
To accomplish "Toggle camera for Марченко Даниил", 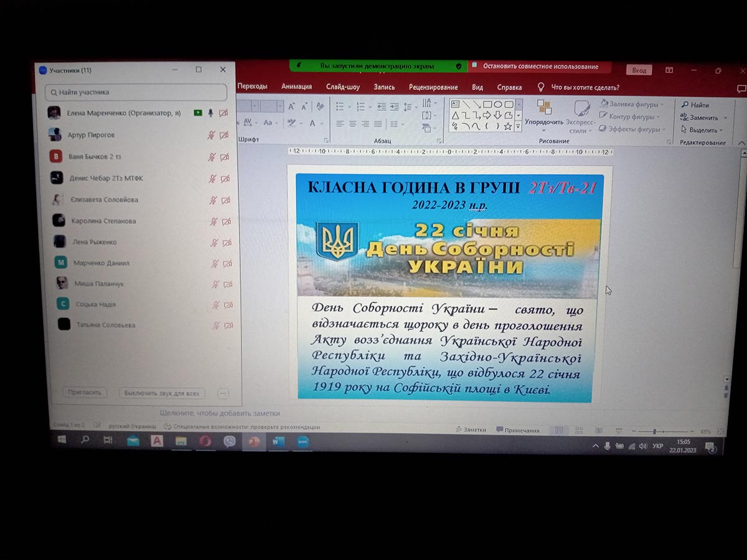I will pyautogui.click(x=227, y=263).
